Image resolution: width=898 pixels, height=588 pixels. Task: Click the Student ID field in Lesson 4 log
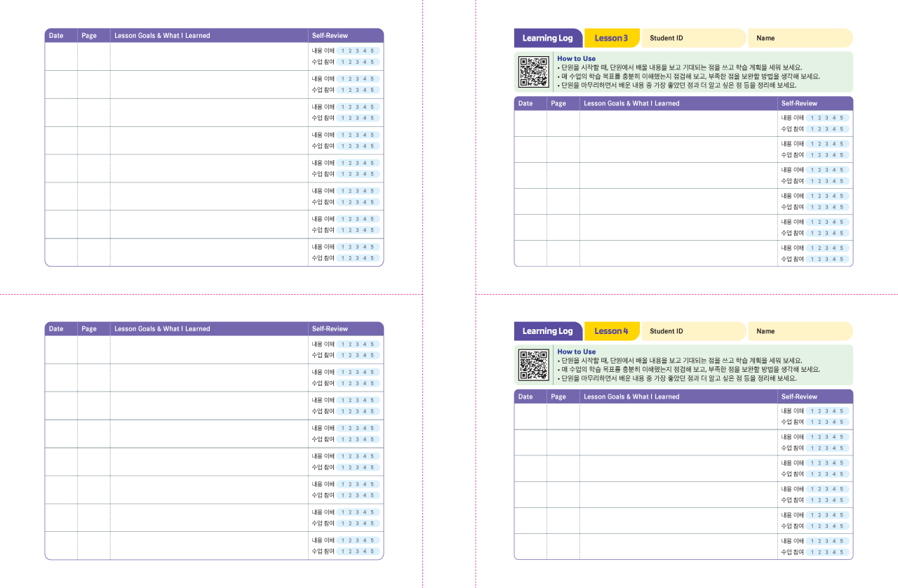(693, 331)
